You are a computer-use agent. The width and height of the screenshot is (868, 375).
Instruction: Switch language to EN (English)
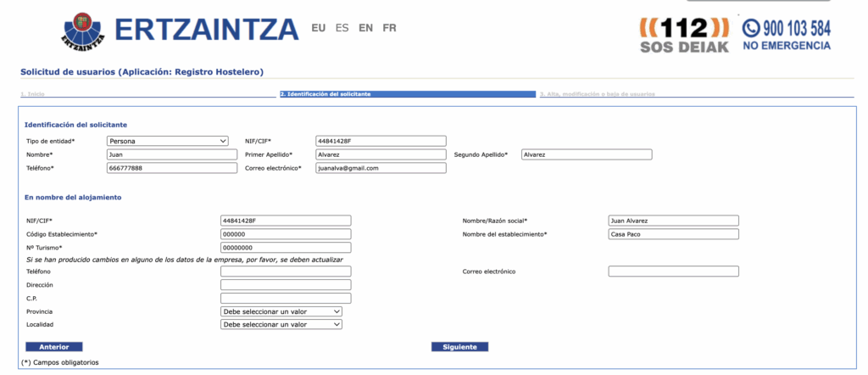(x=365, y=28)
